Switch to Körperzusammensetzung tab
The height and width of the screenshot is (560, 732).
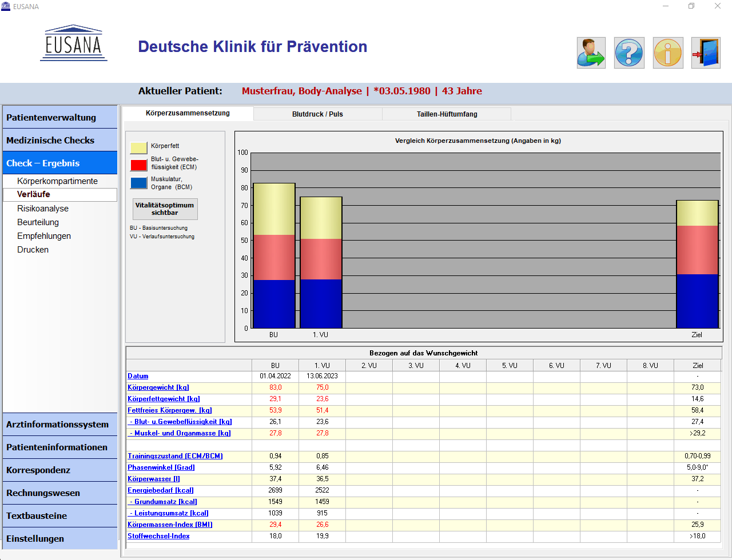tap(188, 113)
